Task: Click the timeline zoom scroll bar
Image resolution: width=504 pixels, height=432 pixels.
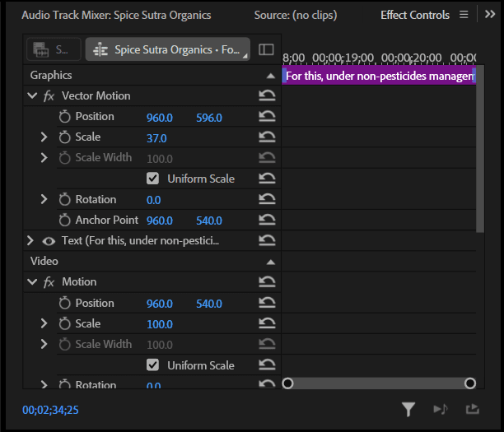Action: 379,383
